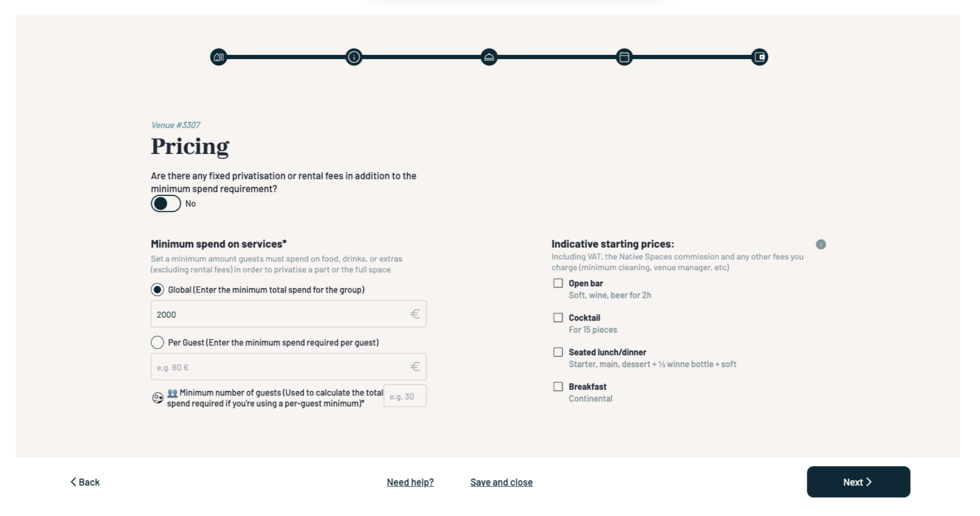980x516 pixels.
Task: Click the venue building step icon
Action: pos(219,57)
